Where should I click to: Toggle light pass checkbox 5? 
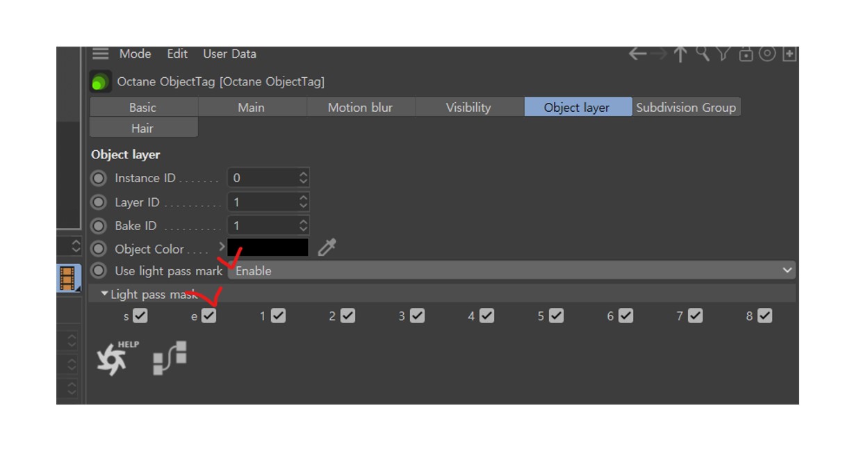pos(556,316)
